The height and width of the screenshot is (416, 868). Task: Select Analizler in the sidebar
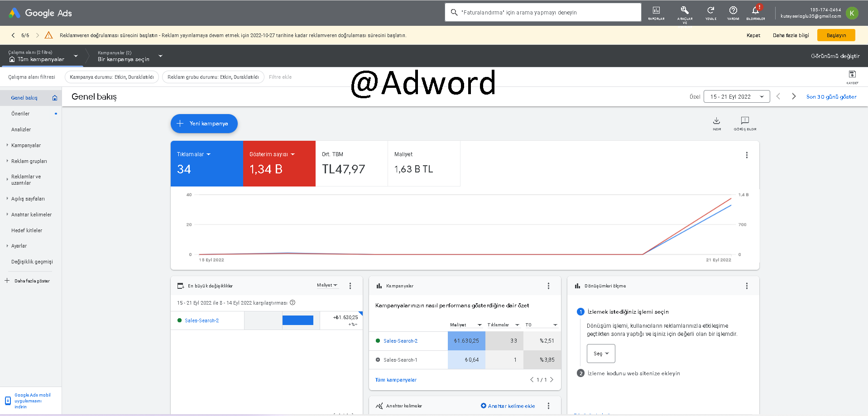pos(21,129)
